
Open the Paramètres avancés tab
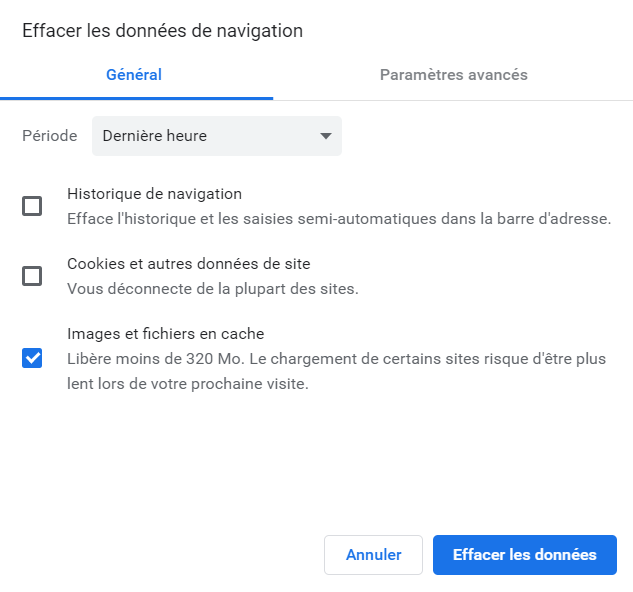point(453,75)
